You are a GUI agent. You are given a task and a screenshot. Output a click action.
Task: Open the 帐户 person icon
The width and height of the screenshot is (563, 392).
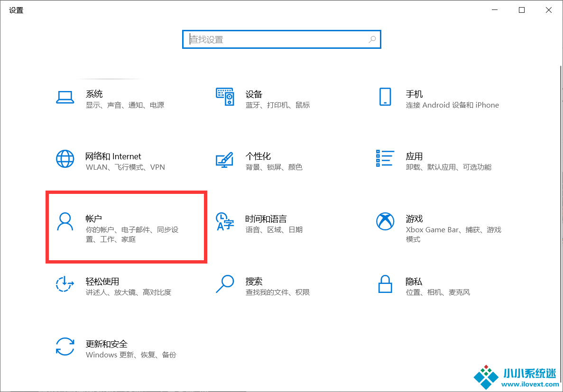point(65,221)
